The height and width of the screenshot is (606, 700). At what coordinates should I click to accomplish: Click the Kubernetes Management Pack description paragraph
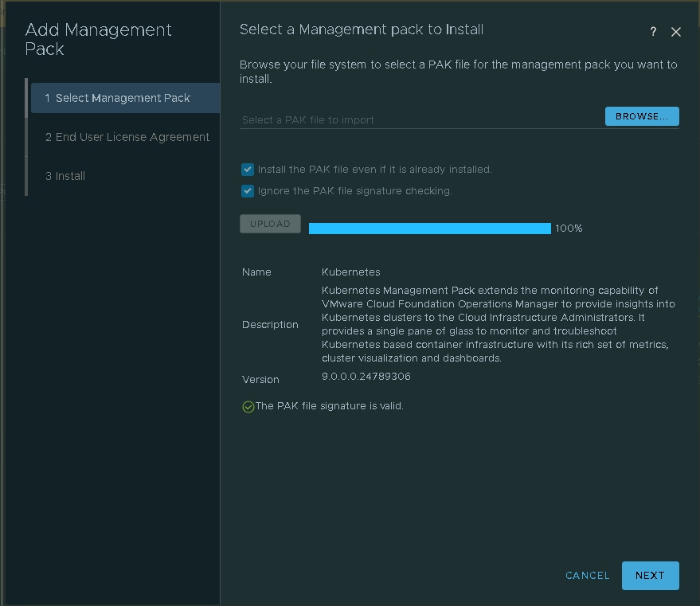(x=499, y=324)
